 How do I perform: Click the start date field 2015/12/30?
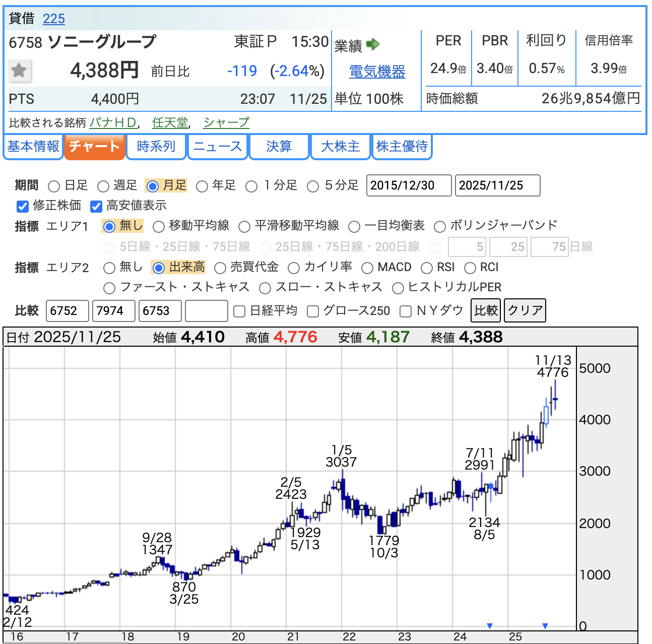tap(409, 185)
